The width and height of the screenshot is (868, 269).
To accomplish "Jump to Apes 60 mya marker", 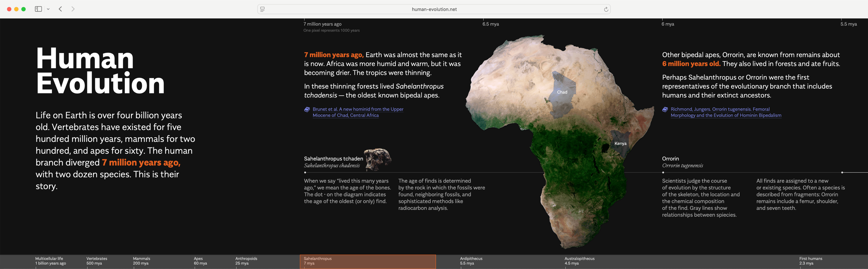I will (x=200, y=261).
